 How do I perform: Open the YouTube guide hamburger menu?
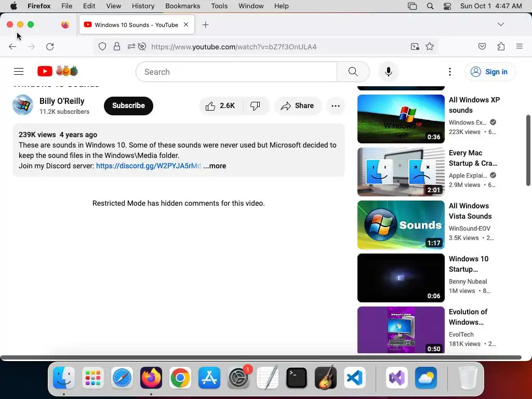pos(19,71)
